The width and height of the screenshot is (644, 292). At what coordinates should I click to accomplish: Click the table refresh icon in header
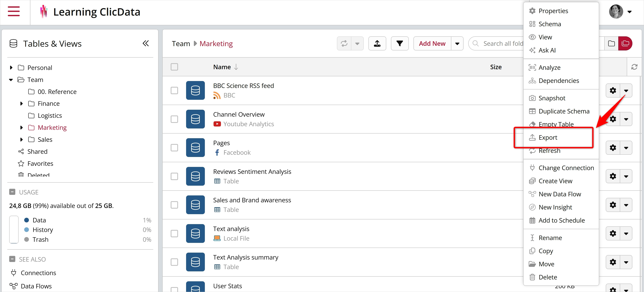(x=634, y=67)
